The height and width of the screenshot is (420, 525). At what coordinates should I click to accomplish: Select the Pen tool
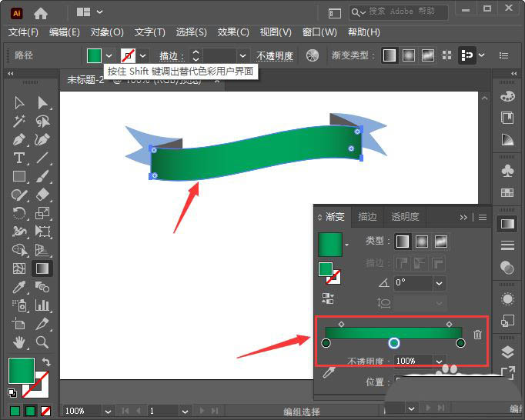pos(19,139)
